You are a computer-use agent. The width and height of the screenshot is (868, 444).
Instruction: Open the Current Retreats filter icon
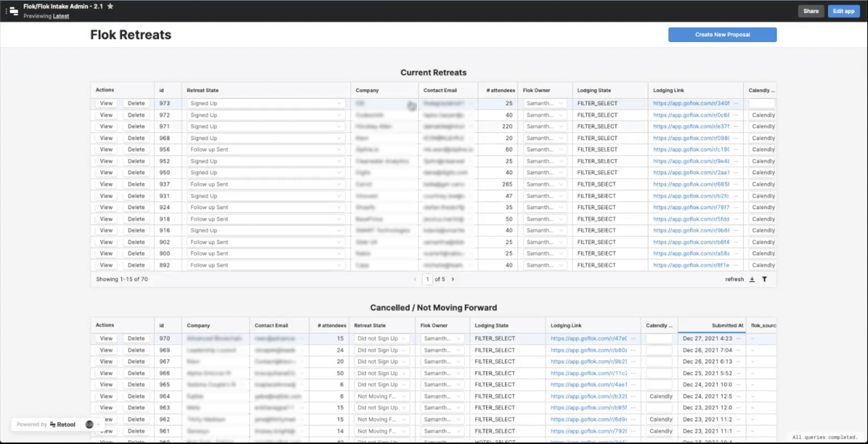[x=764, y=280]
